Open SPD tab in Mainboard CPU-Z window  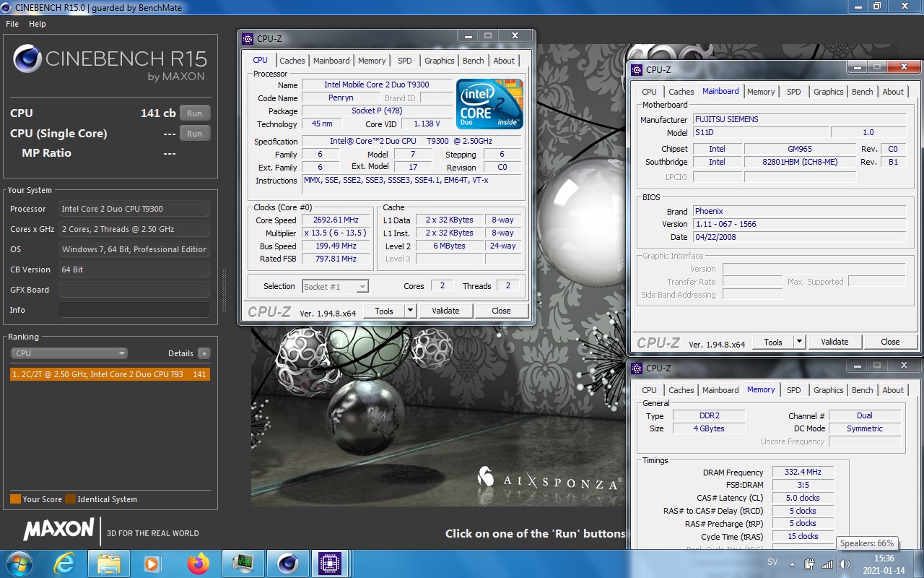794,92
